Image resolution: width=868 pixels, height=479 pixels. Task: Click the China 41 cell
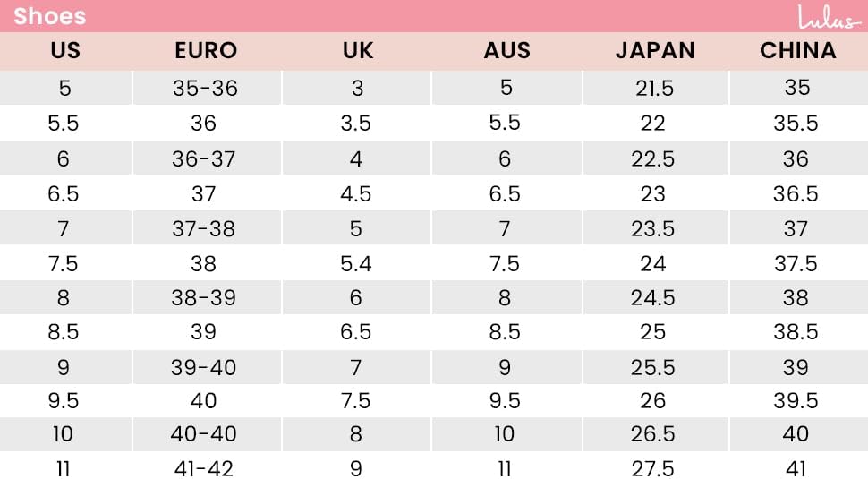coord(796,468)
